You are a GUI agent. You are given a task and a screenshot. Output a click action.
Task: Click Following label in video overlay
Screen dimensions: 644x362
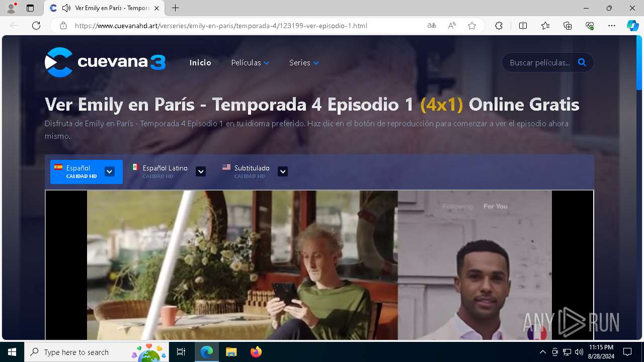click(457, 206)
